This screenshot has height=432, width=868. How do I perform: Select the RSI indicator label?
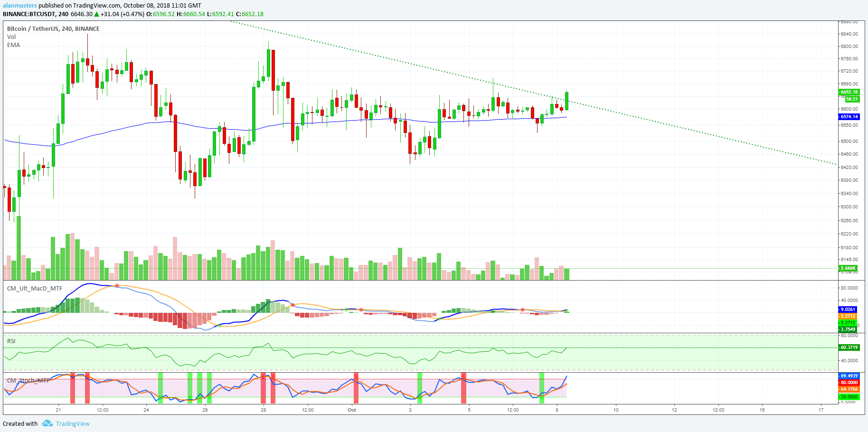click(11, 341)
